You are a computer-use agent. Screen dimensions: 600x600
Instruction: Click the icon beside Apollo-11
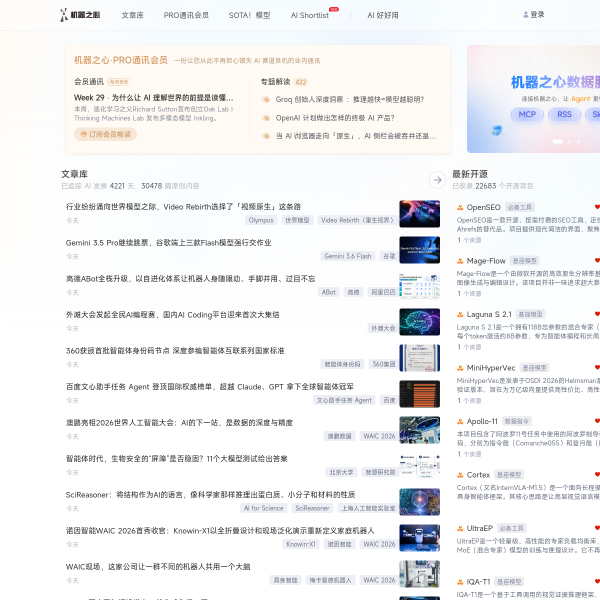click(x=460, y=422)
